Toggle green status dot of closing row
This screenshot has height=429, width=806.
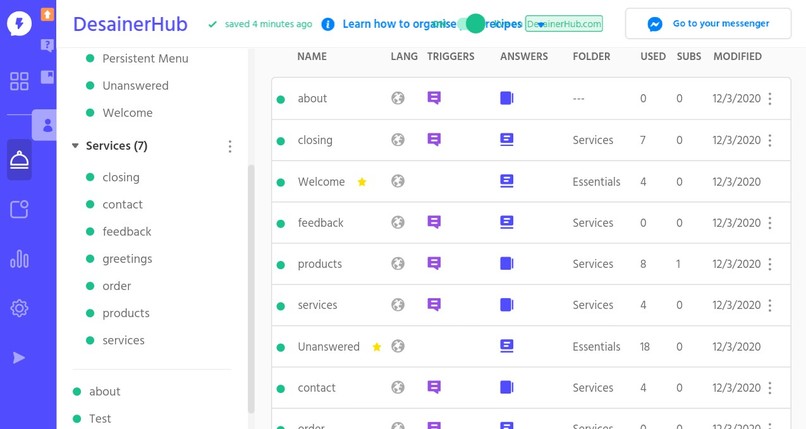[x=281, y=141]
